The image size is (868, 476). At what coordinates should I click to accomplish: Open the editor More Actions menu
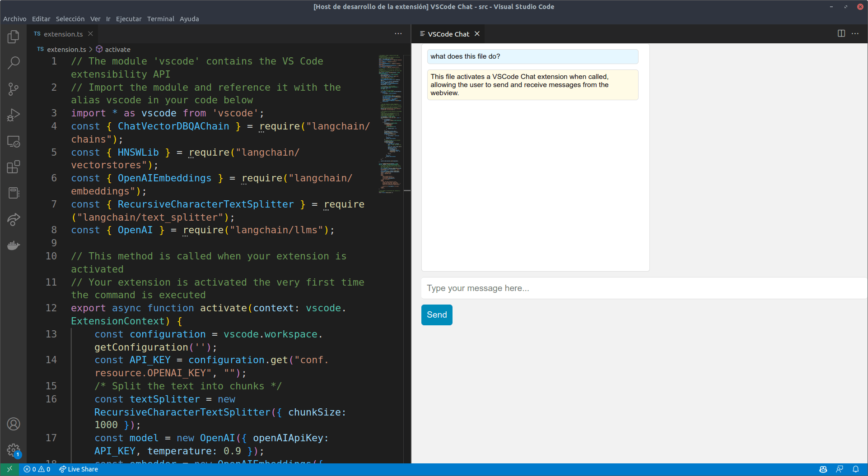point(398,33)
